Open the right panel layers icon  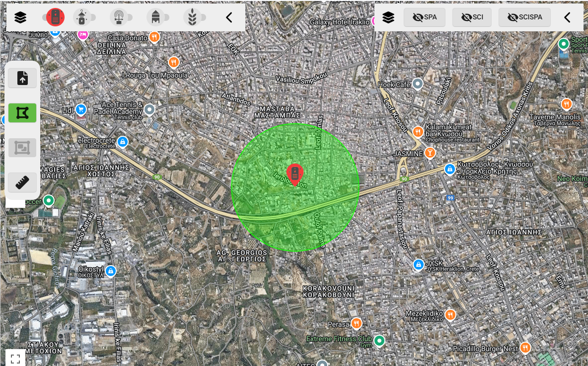click(x=388, y=18)
